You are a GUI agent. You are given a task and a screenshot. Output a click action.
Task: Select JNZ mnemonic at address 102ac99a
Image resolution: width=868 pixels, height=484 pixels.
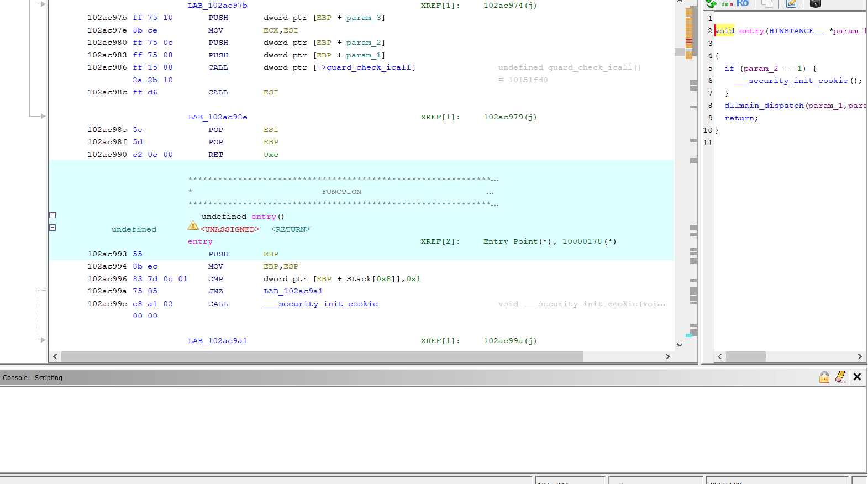coord(215,291)
